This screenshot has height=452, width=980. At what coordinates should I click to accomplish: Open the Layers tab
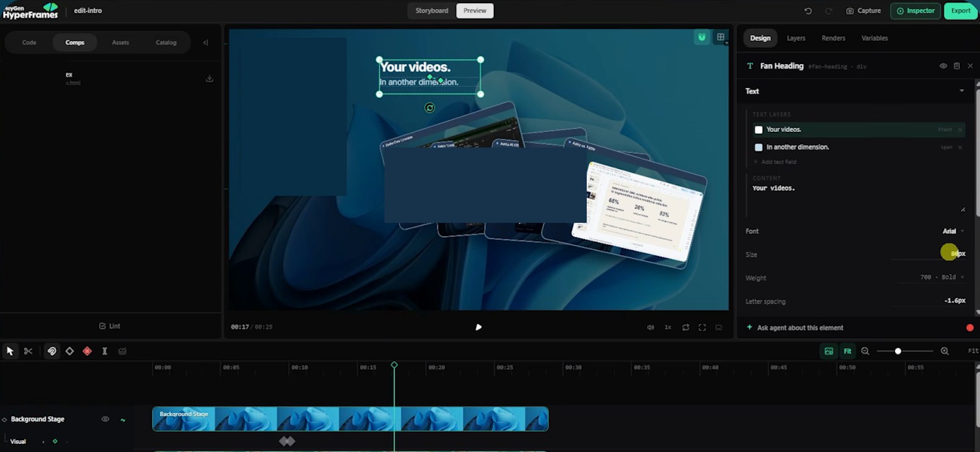coord(796,38)
